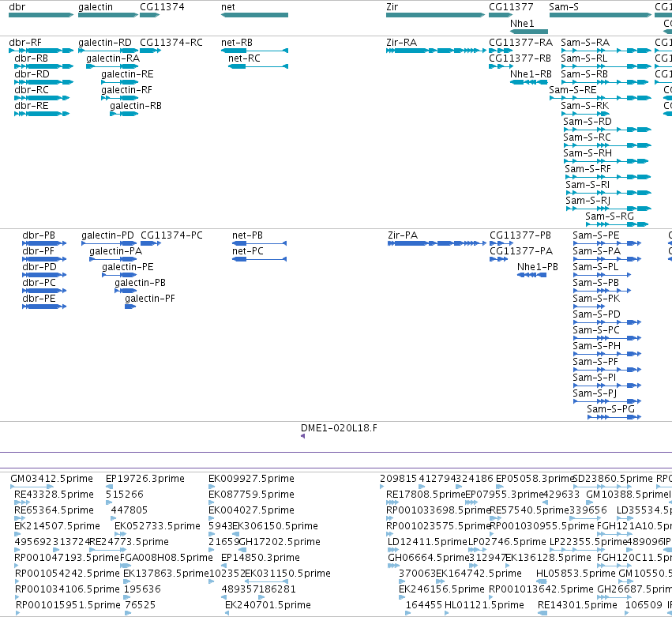The image size is (672, 617).
Task: Select Sam-S-PE protein feature
Action: pyautogui.click(x=607, y=243)
